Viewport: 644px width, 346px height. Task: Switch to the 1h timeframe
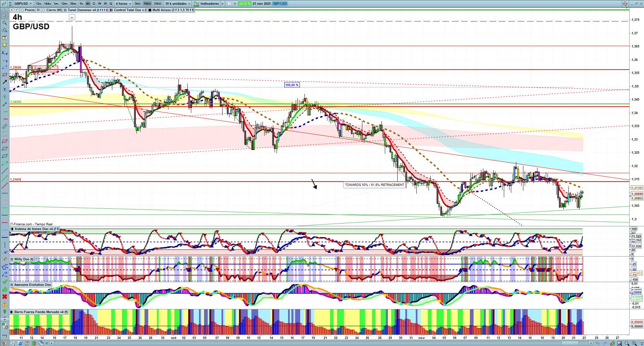pos(81,4)
